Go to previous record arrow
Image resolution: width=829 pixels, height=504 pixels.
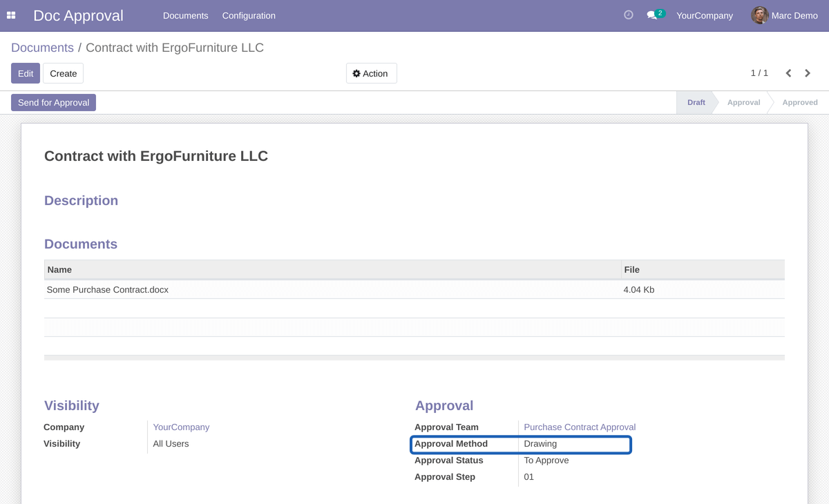[x=788, y=73]
